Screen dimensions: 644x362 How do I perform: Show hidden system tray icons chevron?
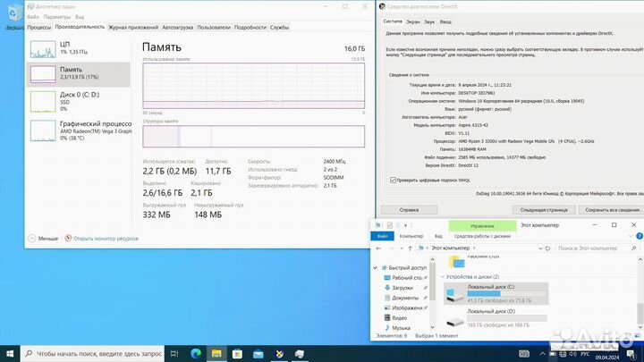[542, 354]
